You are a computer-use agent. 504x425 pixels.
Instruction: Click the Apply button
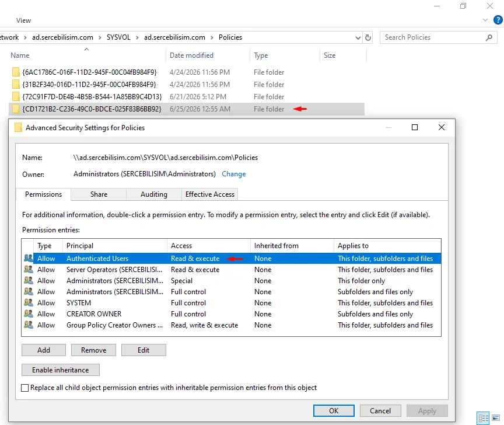pos(427,411)
